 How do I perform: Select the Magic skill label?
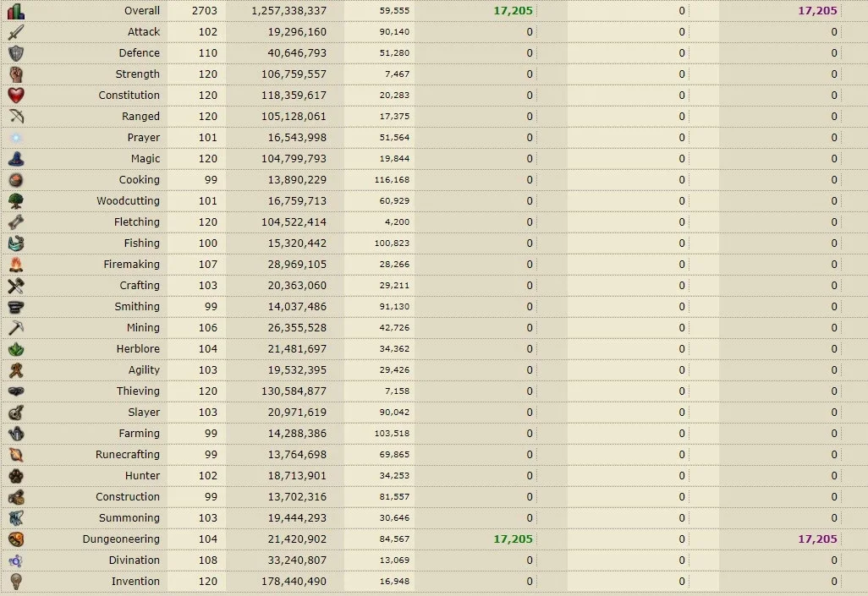[146, 159]
